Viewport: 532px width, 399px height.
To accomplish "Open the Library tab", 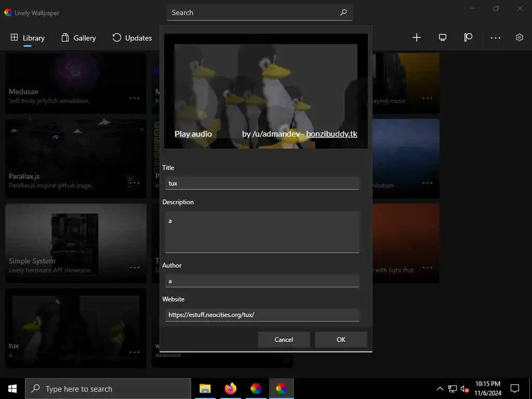I will coord(28,37).
